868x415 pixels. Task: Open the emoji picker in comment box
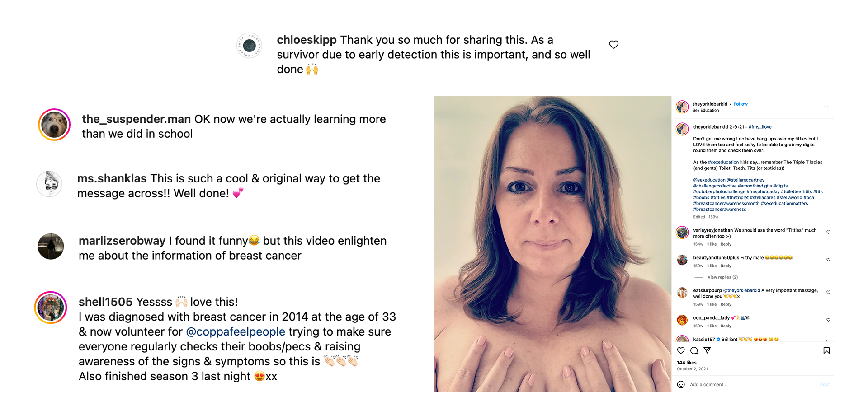coord(681,384)
